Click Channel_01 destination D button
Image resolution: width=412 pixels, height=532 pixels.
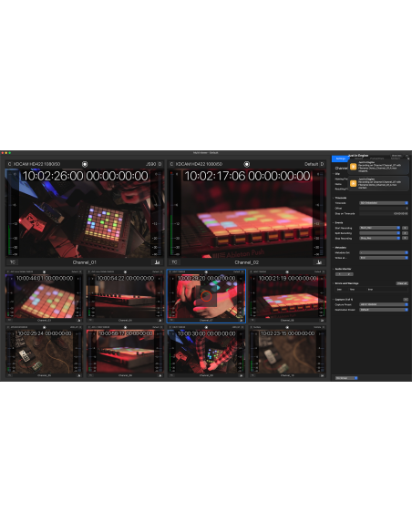coord(160,164)
